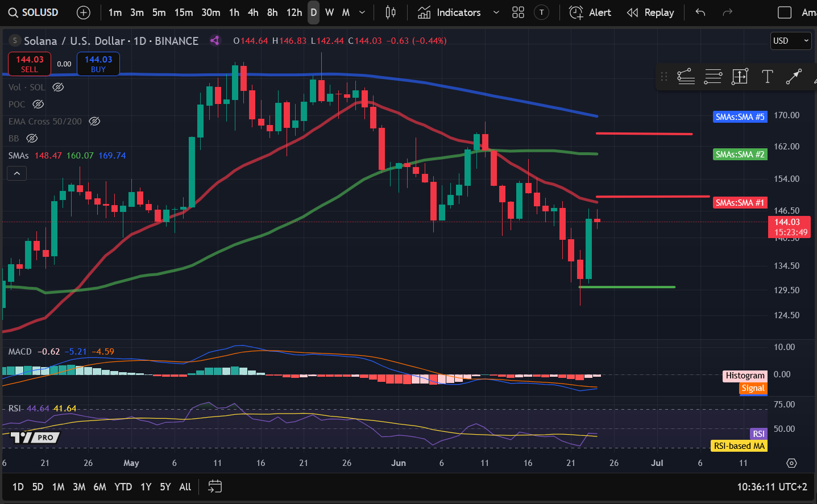817x504 pixels.
Task: Select the SMAs indicator legend
Action: [x=18, y=155]
